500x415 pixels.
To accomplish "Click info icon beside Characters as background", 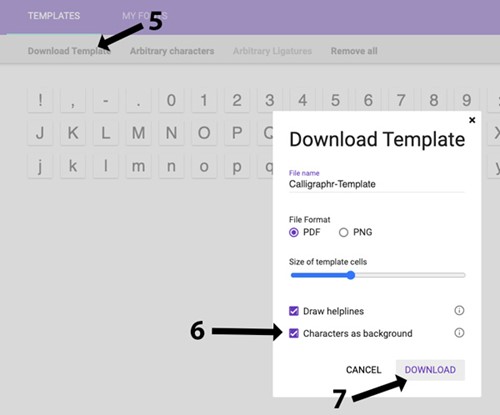I will click(x=459, y=333).
